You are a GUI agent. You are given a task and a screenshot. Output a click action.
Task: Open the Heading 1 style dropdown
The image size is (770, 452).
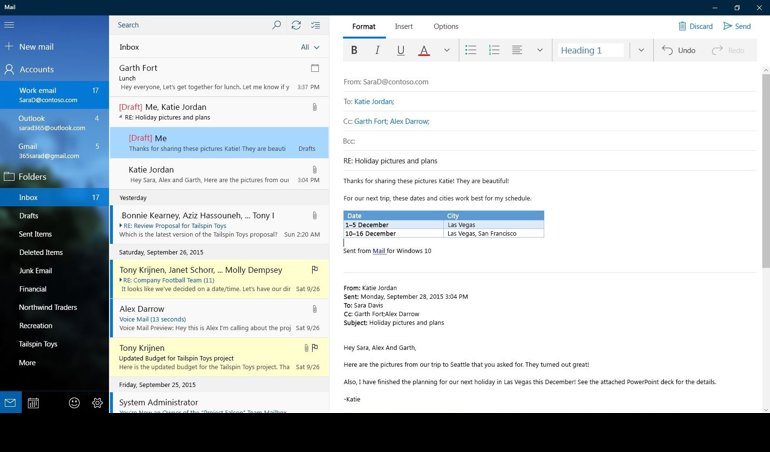(640, 50)
